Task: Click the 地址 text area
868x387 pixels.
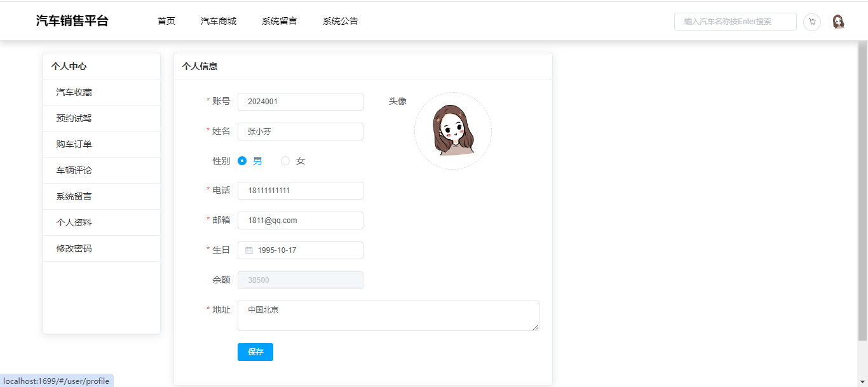Action: 388,316
